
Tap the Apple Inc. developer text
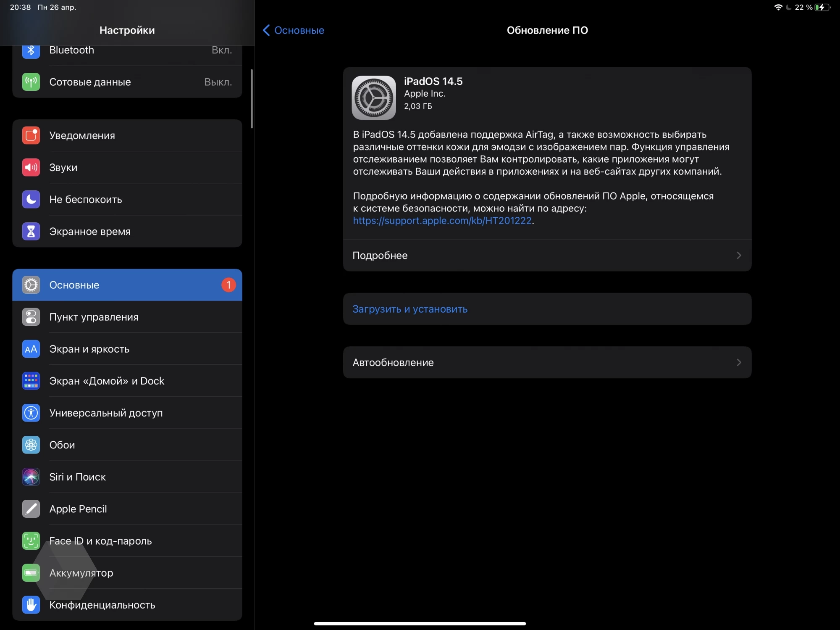[x=425, y=94]
